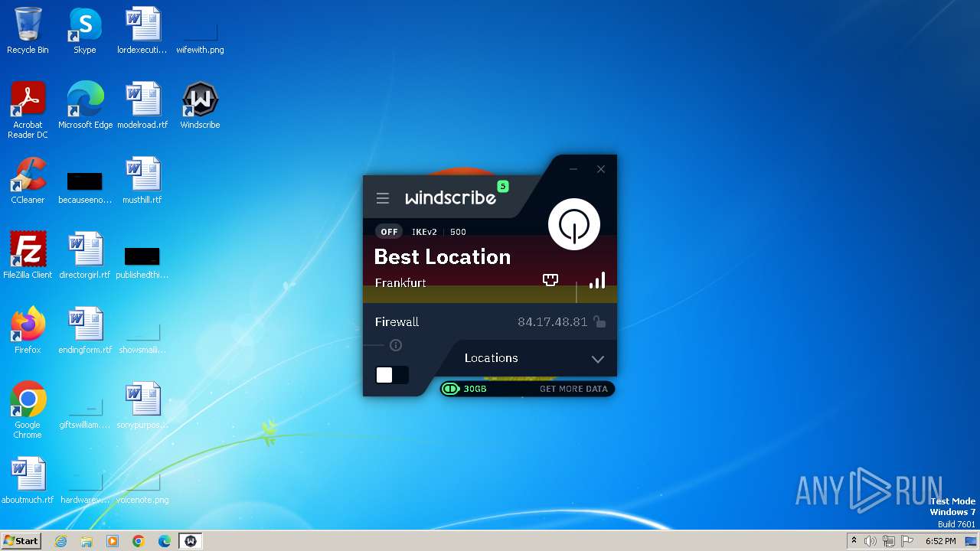The width and height of the screenshot is (980, 551).
Task: Minimize the Windscribe window
Action: pos(573,169)
